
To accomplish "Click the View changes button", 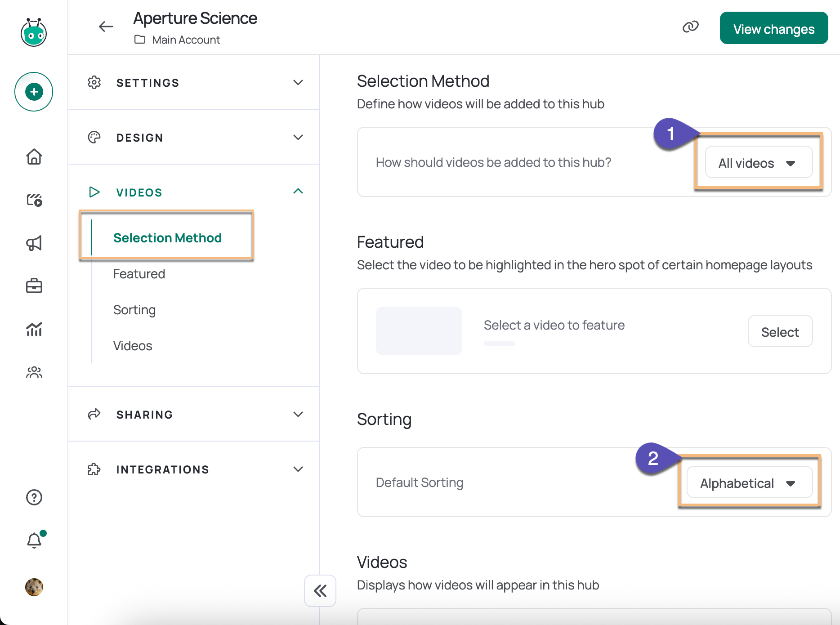I will click(773, 28).
